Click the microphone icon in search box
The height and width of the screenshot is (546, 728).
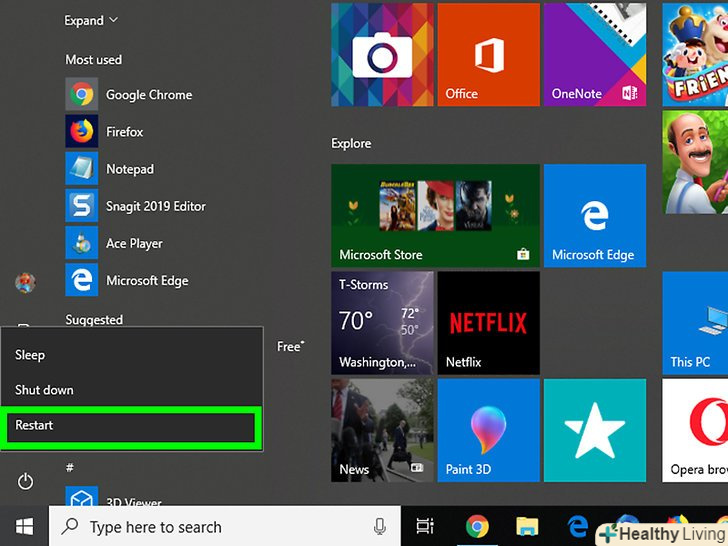pos(380,527)
